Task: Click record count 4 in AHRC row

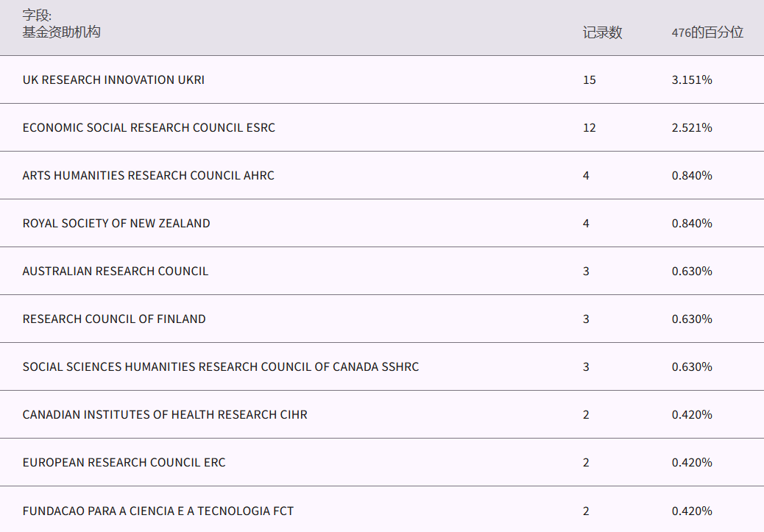Action: tap(586, 175)
